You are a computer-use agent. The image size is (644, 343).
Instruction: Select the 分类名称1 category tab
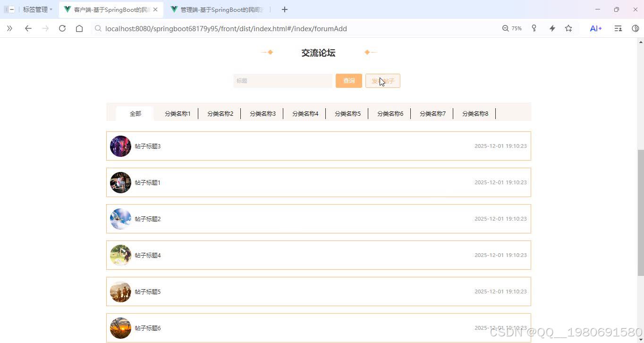pyautogui.click(x=178, y=113)
